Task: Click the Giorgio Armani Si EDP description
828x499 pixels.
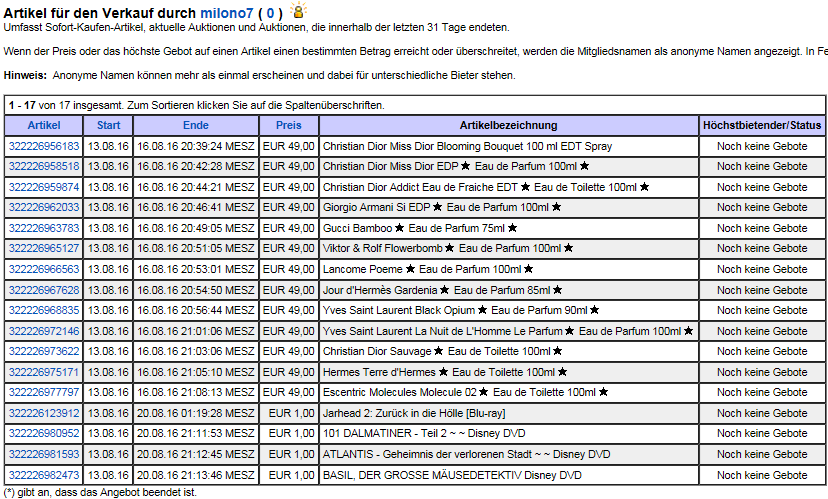Action: [441, 208]
